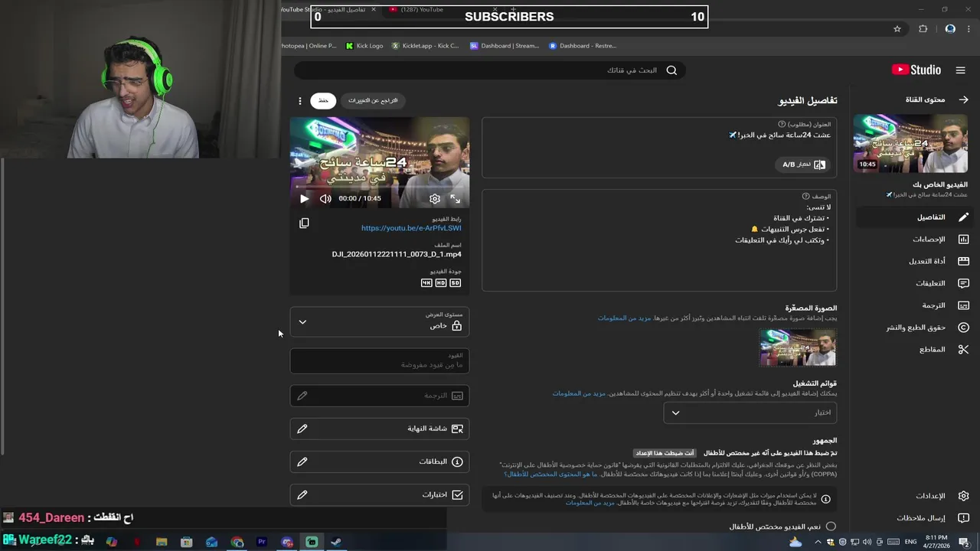Click sidebar video thumbnail with 10:45

click(910, 144)
